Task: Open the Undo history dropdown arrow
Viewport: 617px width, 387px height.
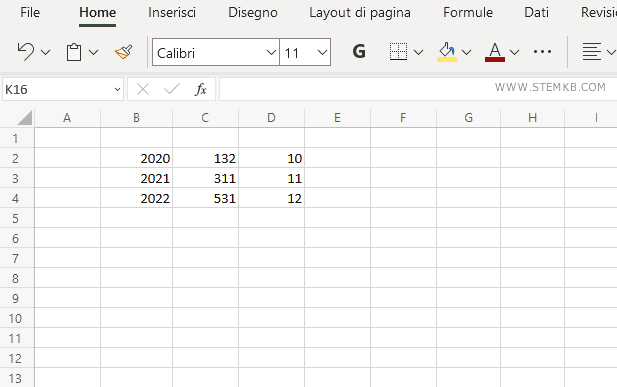Action: coord(46,52)
